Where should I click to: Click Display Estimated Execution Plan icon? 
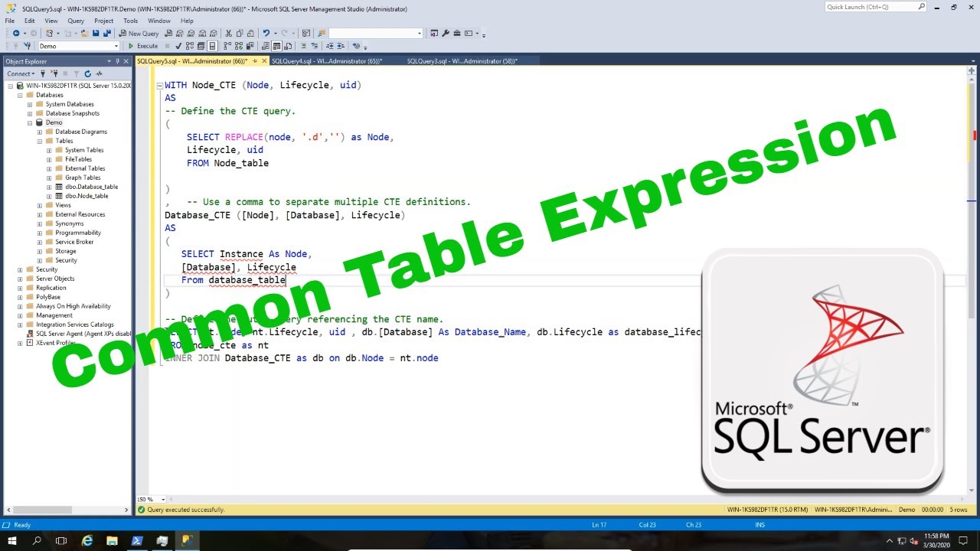[190, 46]
